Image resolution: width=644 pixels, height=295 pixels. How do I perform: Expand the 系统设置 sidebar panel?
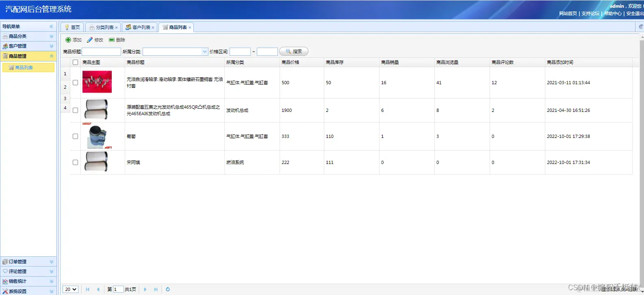point(52,291)
